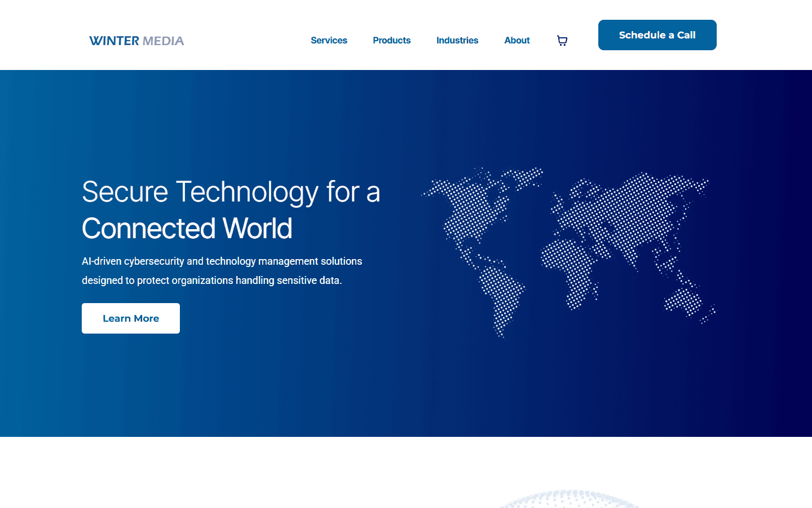Click the Learn More button

[x=131, y=318]
